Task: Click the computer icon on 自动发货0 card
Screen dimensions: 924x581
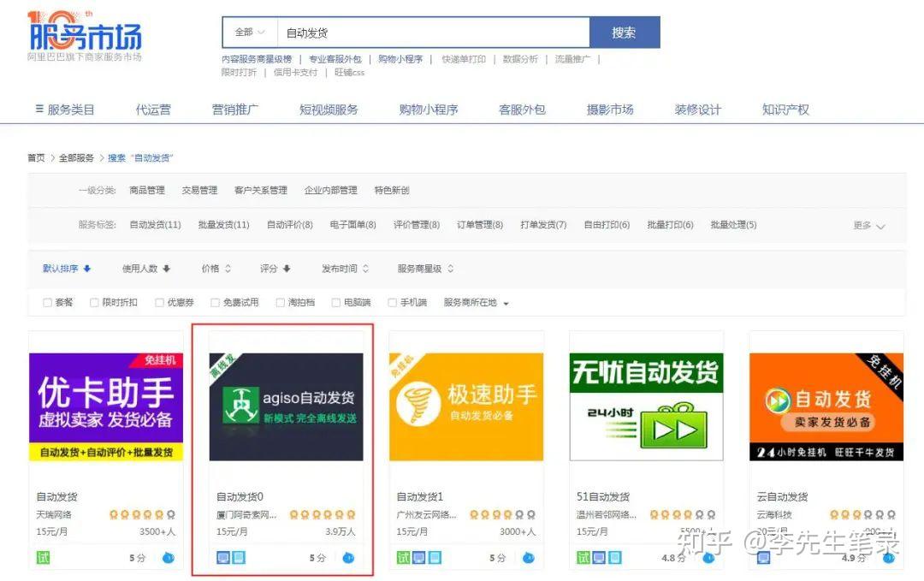Action: 223,557
